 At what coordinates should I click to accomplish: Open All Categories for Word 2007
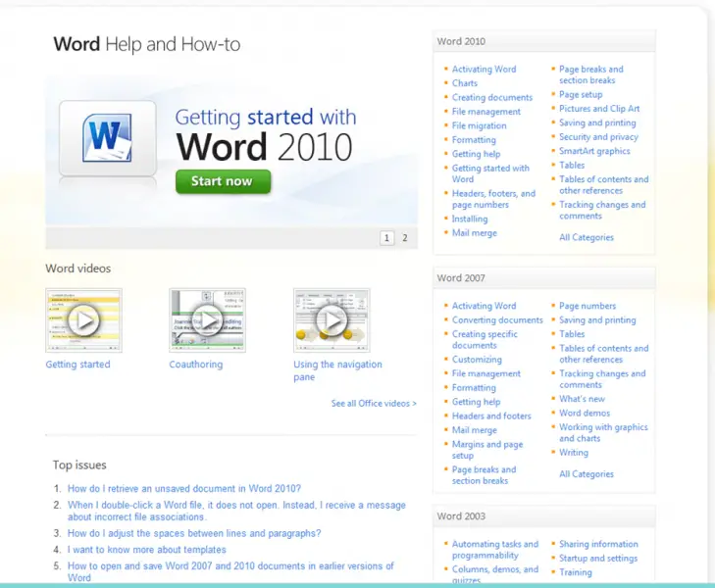(x=587, y=474)
